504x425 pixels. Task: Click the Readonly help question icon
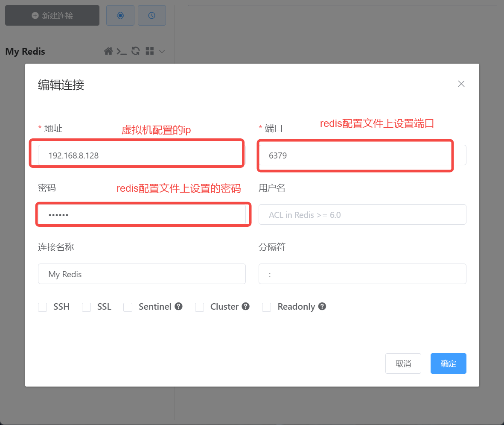tap(322, 306)
